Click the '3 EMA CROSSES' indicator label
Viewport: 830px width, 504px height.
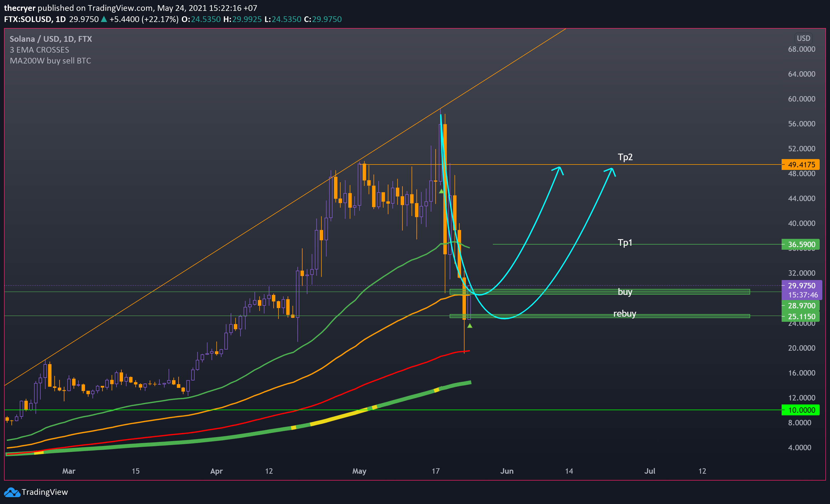39,50
